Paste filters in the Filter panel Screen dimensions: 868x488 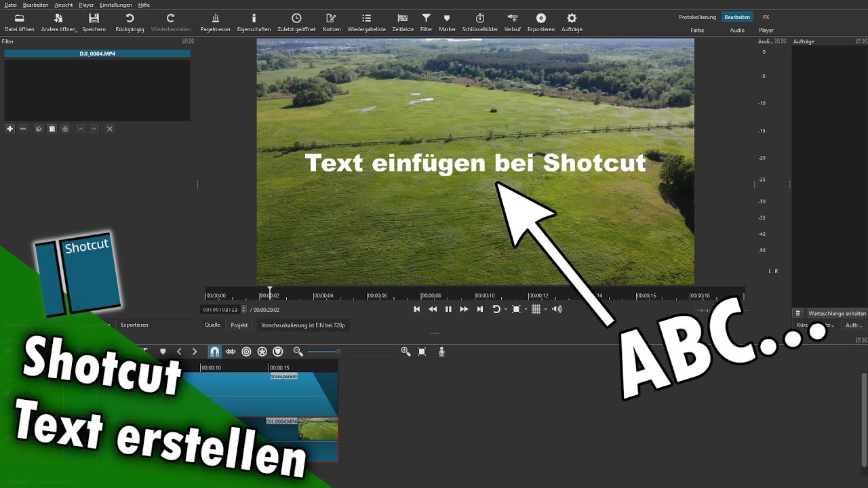coord(52,129)
